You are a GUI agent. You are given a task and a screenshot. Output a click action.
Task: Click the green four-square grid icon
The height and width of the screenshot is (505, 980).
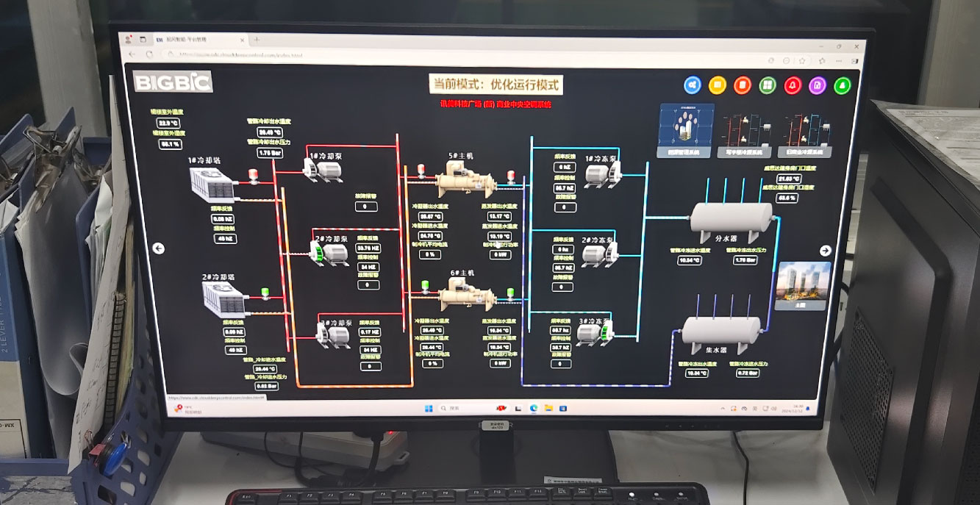(768, 85)
